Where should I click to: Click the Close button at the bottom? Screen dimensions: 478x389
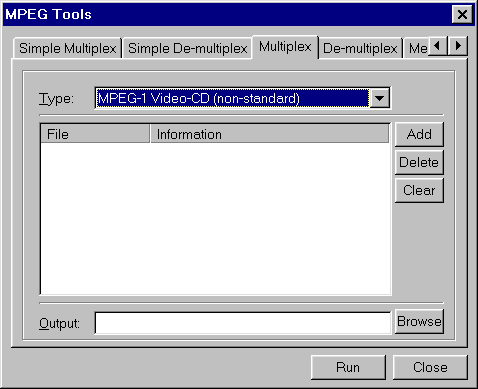(430, 367)
